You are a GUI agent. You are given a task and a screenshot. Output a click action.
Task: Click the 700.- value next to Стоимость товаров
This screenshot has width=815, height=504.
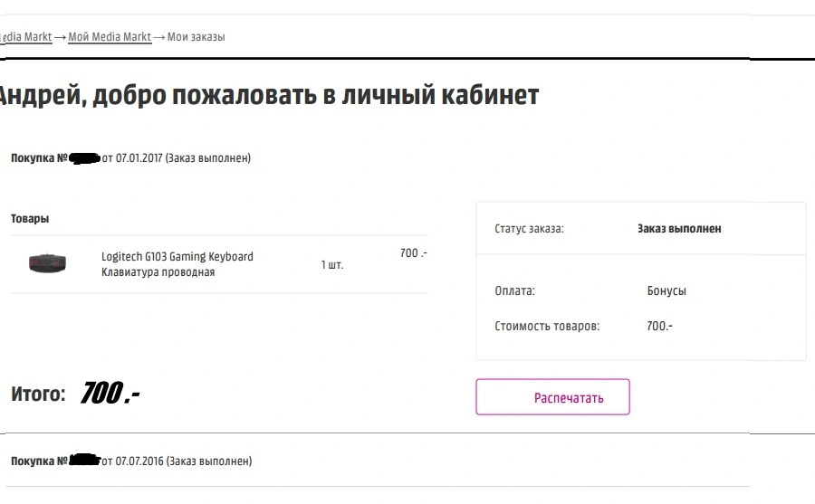click(x=659, y=327)
